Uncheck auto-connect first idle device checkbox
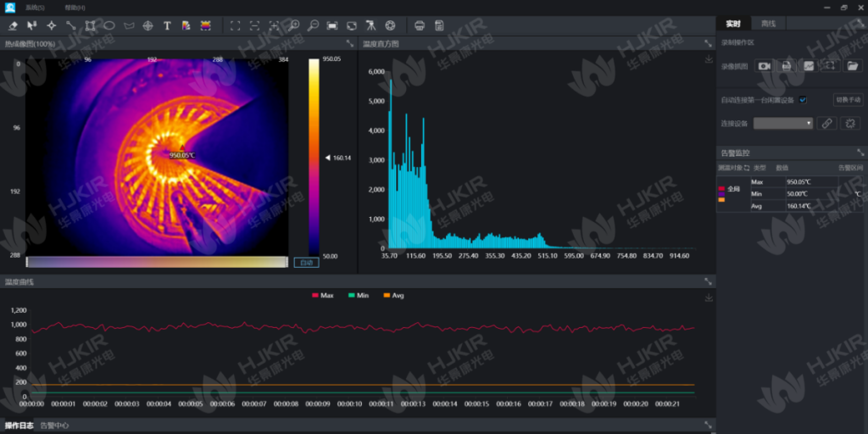This screenshot has height=434, width=868. 803,99
